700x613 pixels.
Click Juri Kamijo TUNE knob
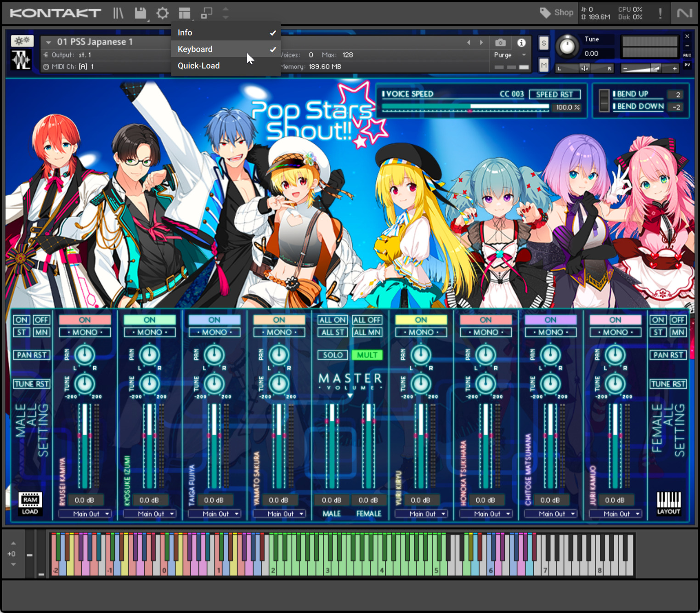615,384
